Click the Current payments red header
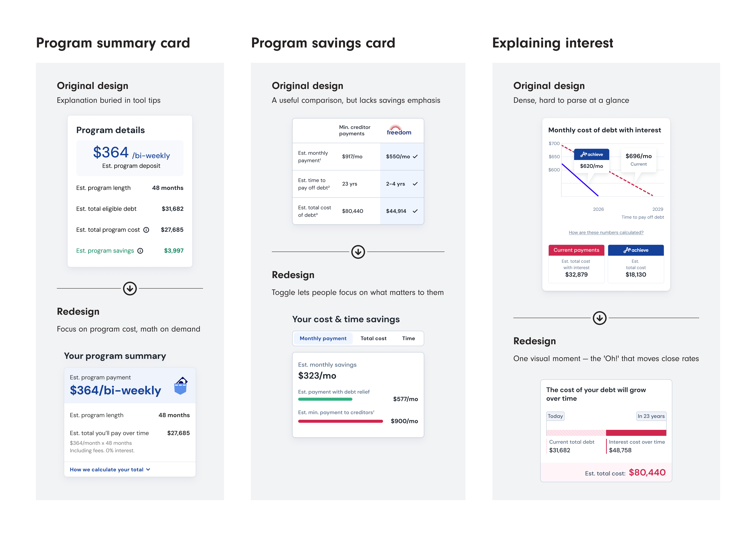756x536 pixels. tap(576, 250)
